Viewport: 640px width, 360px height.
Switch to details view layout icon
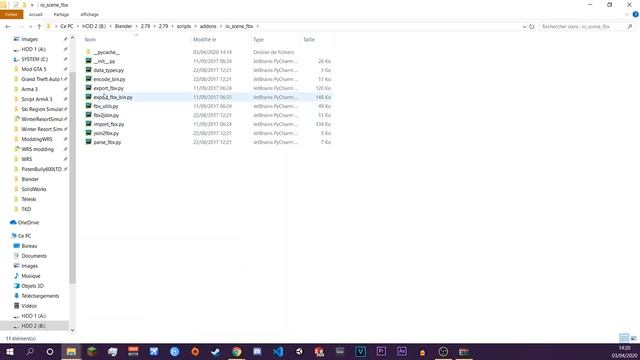[624, 338]
